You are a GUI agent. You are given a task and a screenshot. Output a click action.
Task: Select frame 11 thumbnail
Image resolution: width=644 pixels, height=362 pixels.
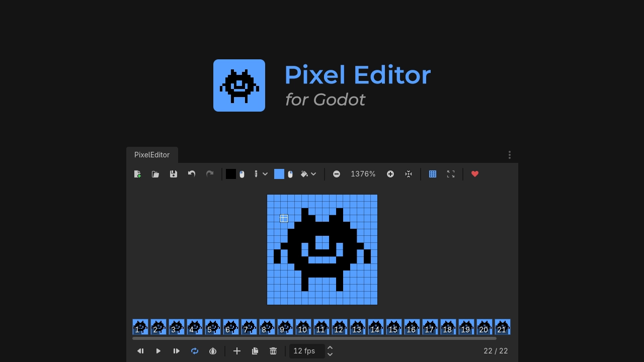click(x=321, y=327)
